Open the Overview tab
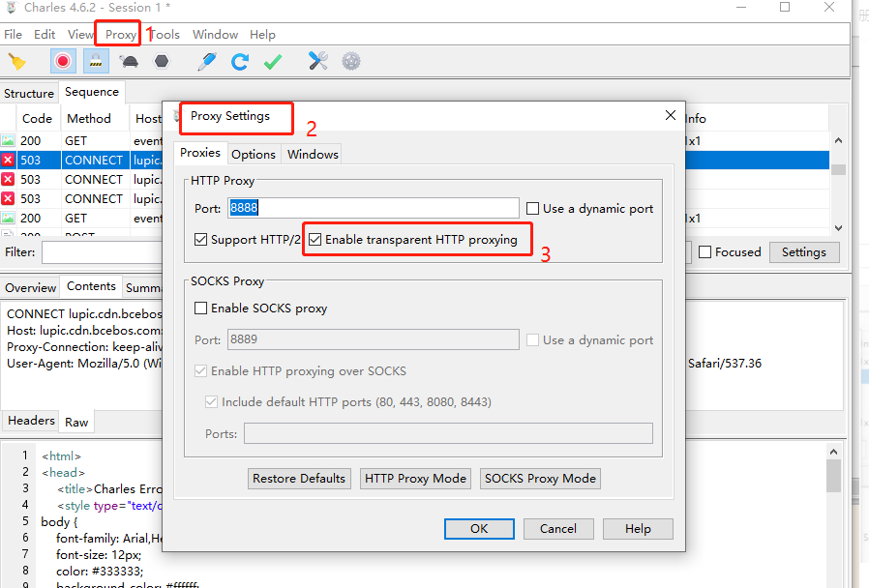 point(30,288)
